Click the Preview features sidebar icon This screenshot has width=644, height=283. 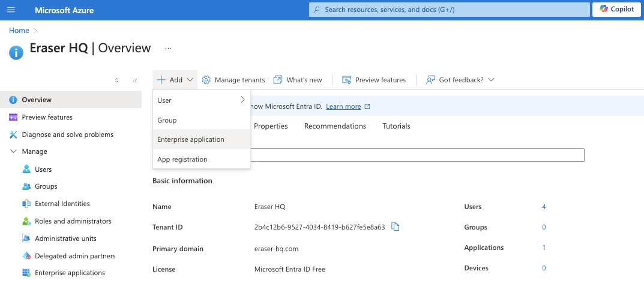pos(14,117)
